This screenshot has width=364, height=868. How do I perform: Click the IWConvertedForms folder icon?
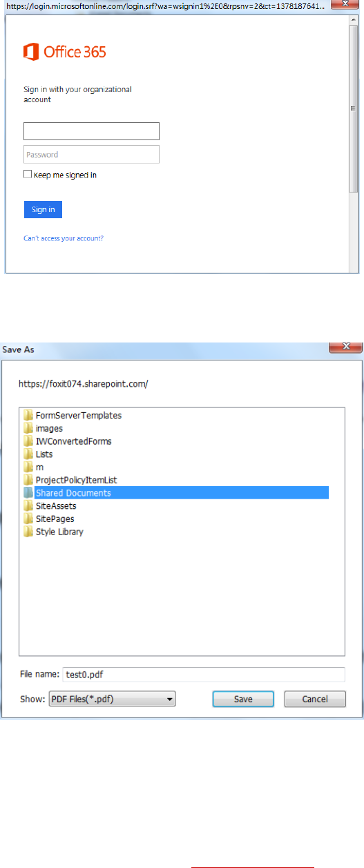point(28,441)
